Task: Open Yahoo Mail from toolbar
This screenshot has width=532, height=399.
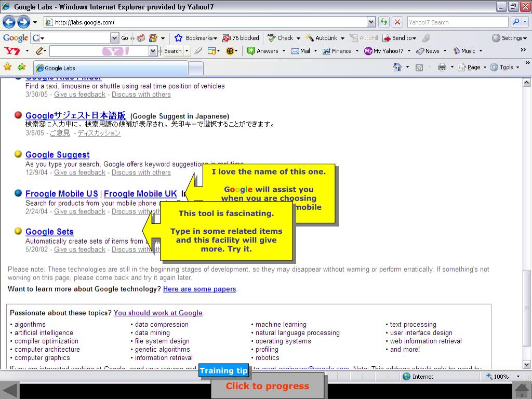Action: 301,51
